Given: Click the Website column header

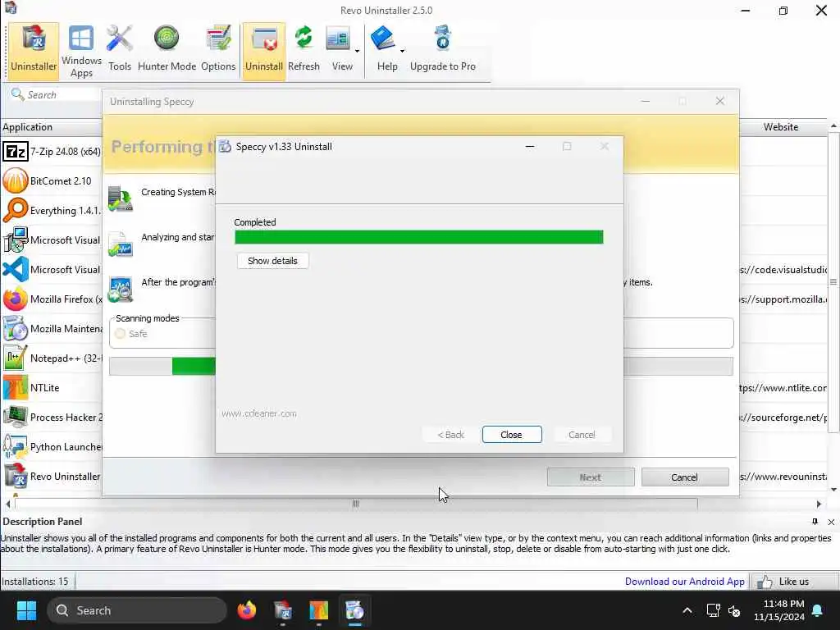Looking at the screenshot, I should click(x=781, y=127).
